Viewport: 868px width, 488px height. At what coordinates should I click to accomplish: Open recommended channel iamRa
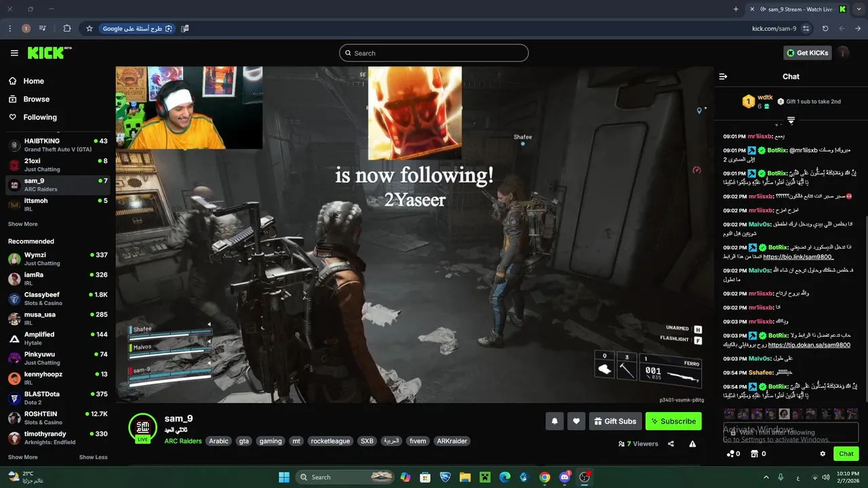tap(58, 279)
